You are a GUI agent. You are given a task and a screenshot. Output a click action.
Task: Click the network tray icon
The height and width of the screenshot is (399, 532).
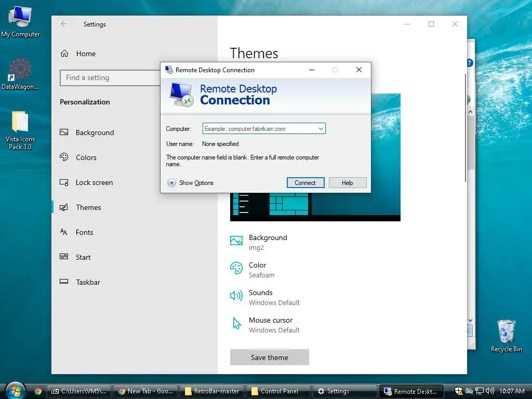coord(479,391)
